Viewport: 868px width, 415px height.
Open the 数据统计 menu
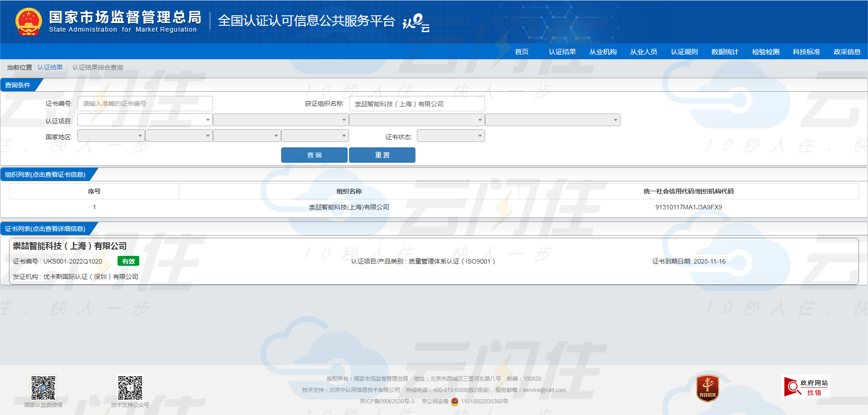point(725,52)
